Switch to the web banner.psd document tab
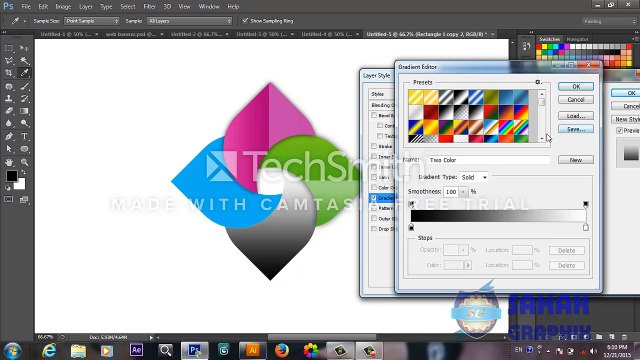The height and width of the screenshot is (360, 640). [132, 34]
